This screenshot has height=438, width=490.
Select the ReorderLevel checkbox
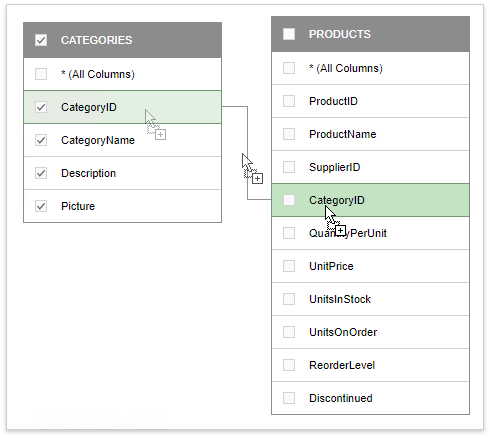coord(289,365)
